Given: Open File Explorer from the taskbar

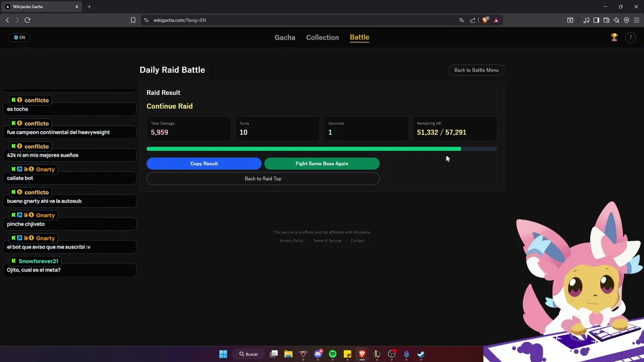Looking at the screenshot, I should (288, 354).
